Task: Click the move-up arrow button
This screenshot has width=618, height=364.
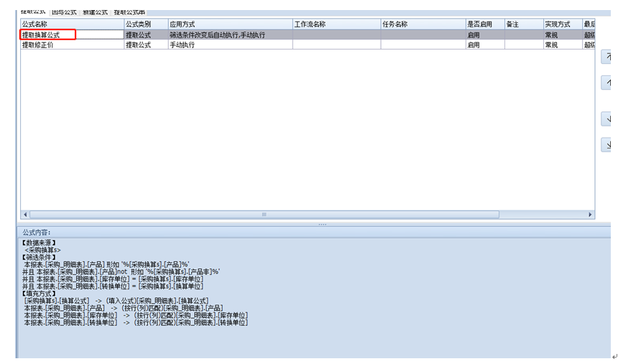Action: pyautogui.click(x=608, y=83)
